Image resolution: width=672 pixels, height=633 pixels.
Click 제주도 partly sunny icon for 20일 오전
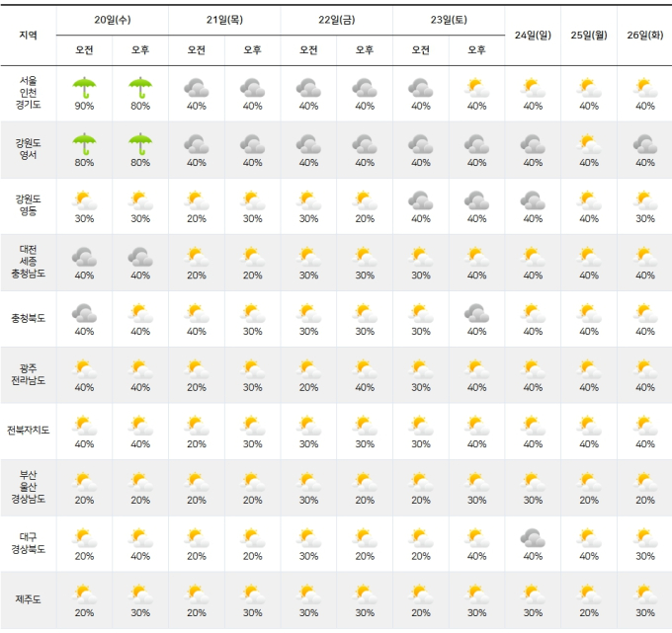[84, 594]
